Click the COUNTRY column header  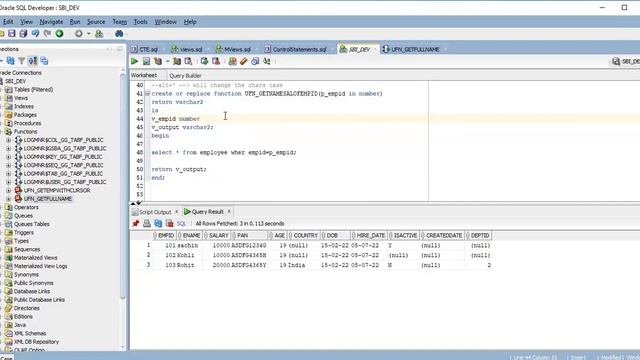pos(304,236)
